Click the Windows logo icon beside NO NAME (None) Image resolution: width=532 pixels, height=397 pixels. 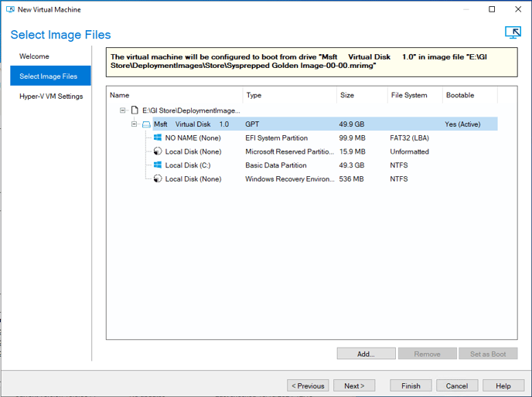(x=158, y=137)
